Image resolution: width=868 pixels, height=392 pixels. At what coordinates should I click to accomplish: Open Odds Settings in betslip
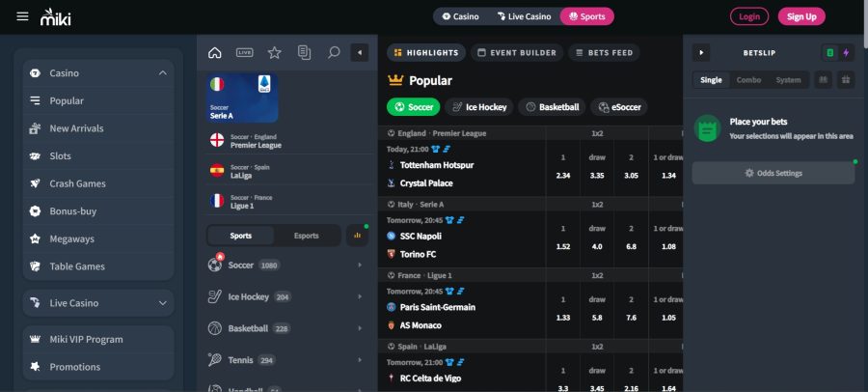tap(773, 173)
